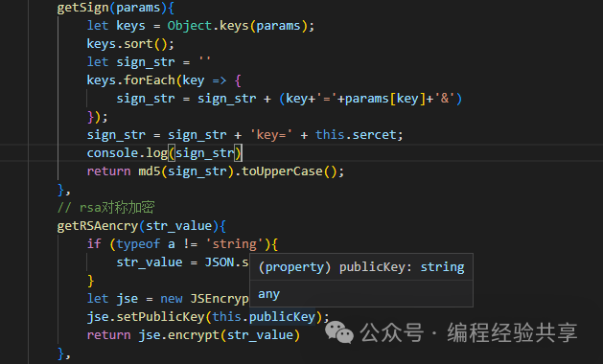Click 'JSON' in str_value assignment
Image resolution: width=603 pixels, height=364 pixels.
tap(220, 262)
